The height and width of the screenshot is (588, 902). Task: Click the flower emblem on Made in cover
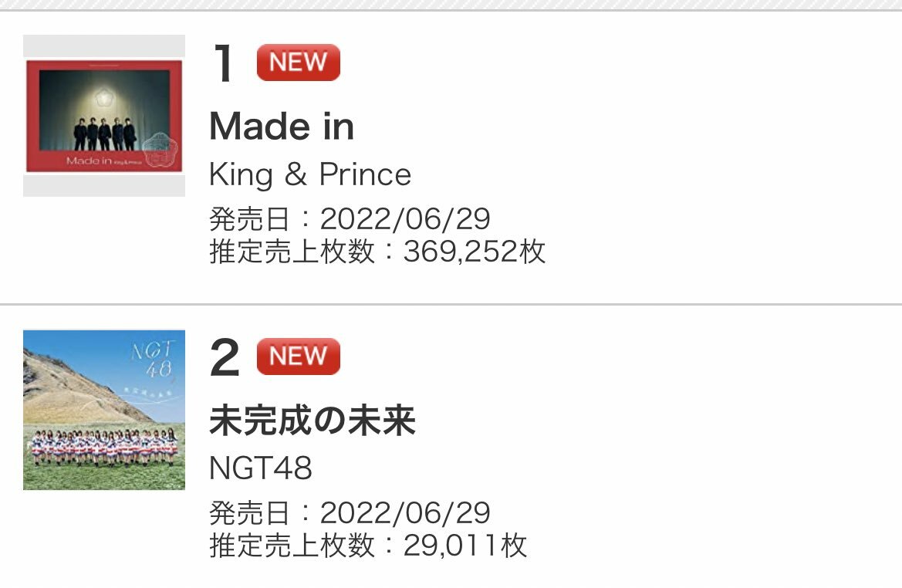click(x=104, y=98)
